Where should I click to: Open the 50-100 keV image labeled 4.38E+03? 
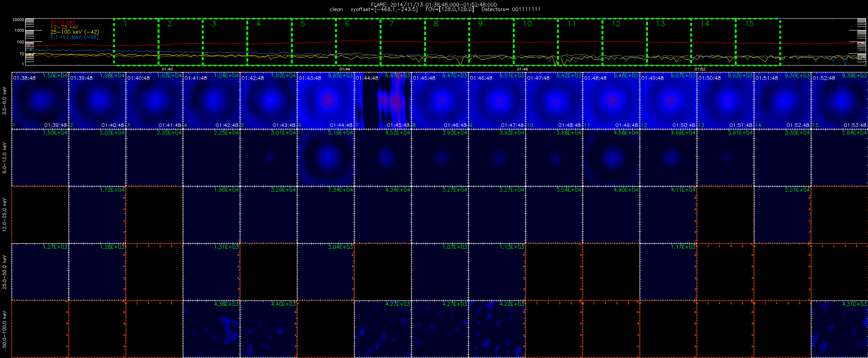211,329
